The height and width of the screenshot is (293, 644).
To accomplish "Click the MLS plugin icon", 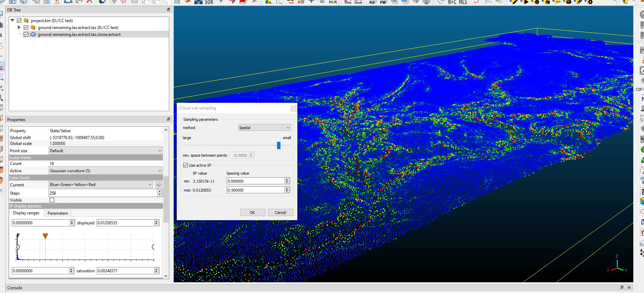I will point(463,2).
